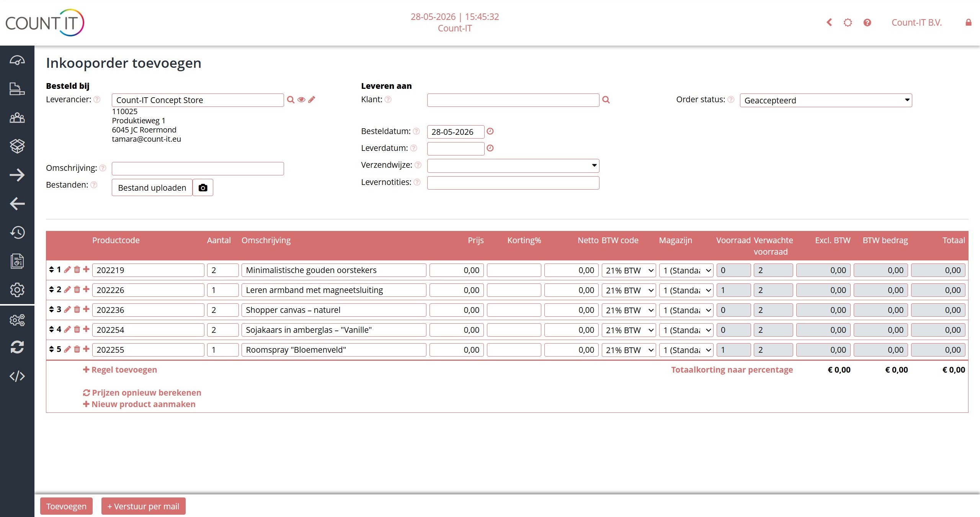Reorder line 4 using the sort arrows
Image resolution: width=980 pixels, height=517 pixels.
pos(51,329)
